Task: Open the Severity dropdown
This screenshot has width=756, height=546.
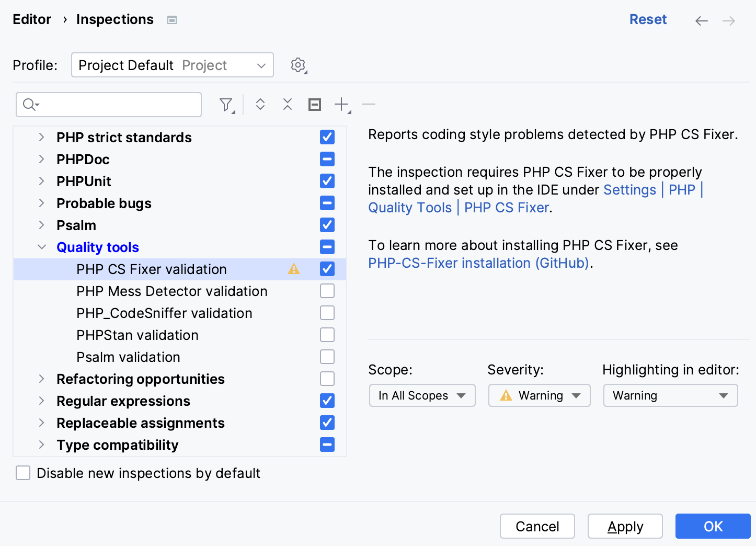Action: [539, 395]
